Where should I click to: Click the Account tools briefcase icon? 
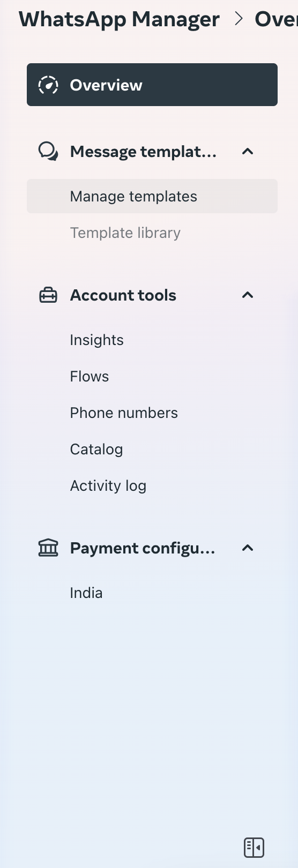[x=48, y=295]
